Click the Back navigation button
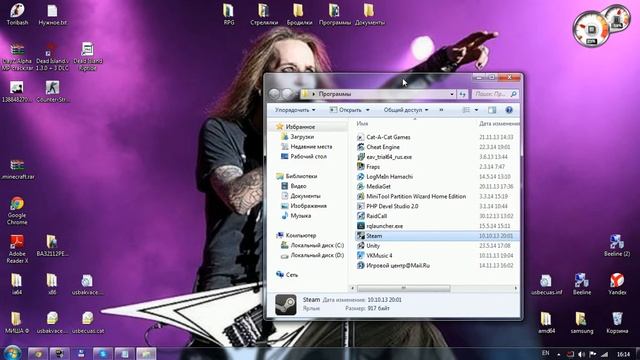 274,94
